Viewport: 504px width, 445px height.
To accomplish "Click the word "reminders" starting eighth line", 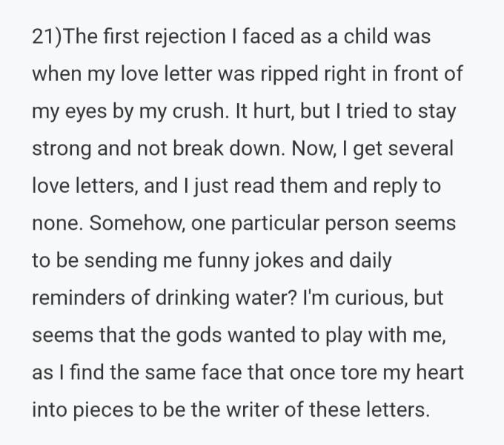I will [x=79, y=297].
